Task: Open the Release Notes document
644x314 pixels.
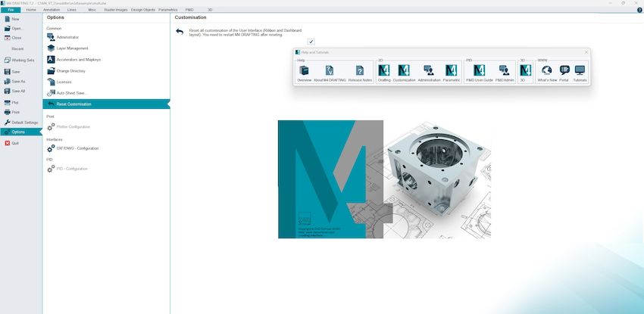Action: coord(360,71)
